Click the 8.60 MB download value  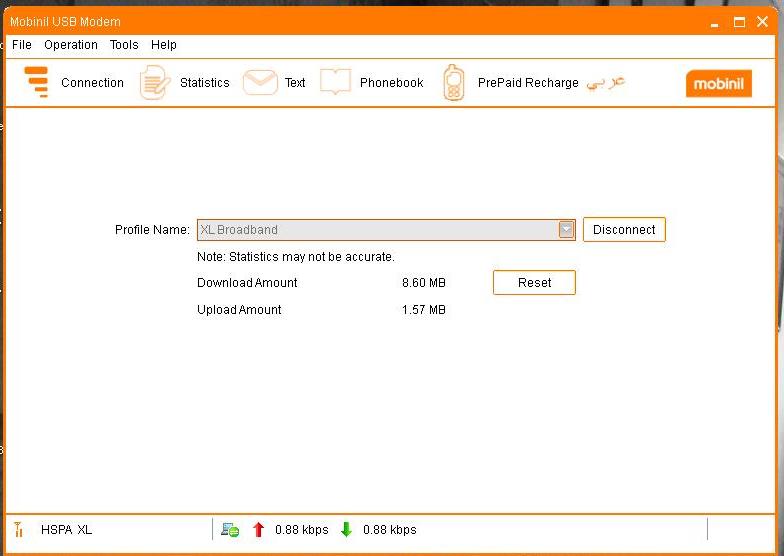click(x=424, y=282)
